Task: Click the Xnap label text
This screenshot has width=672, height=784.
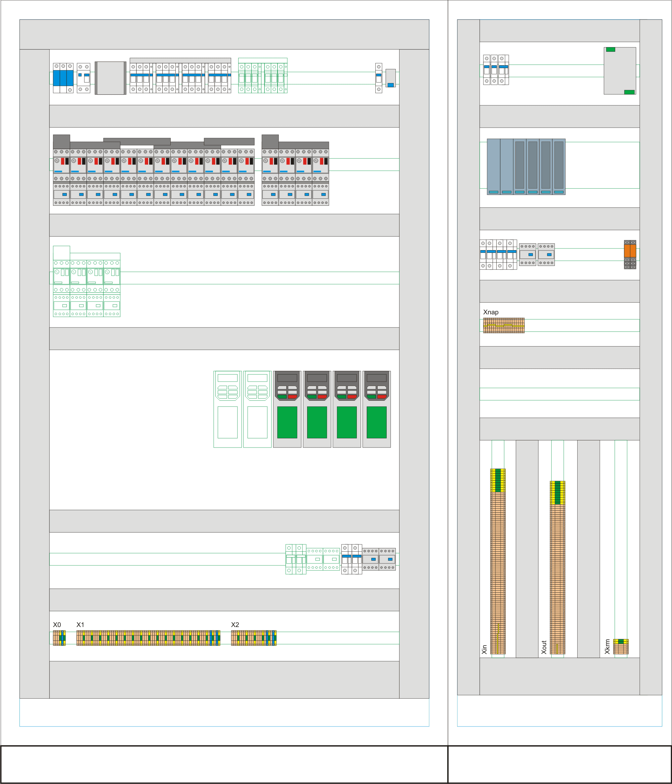Action: (x=491, y=312)
